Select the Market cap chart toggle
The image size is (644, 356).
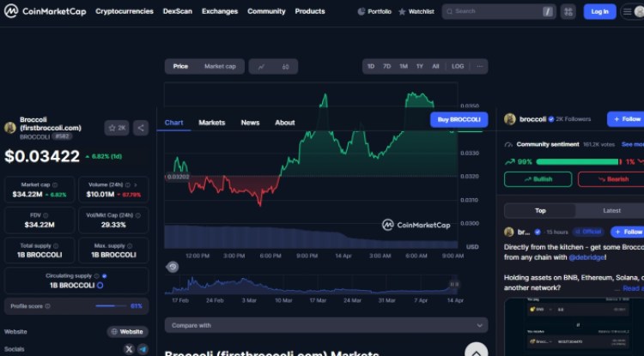pyautogui.click(x=220, y=66)
